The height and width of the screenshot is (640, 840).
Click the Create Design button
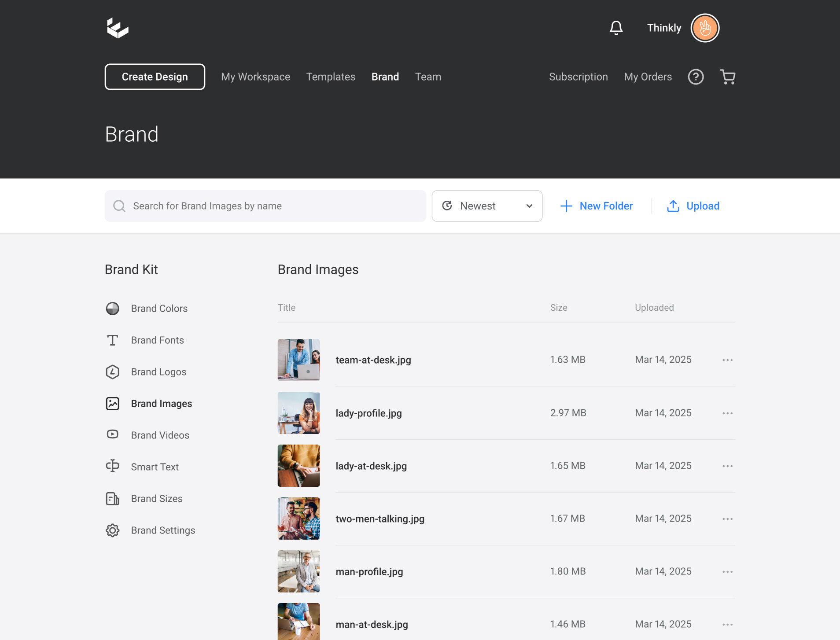[x=155, y=77]
